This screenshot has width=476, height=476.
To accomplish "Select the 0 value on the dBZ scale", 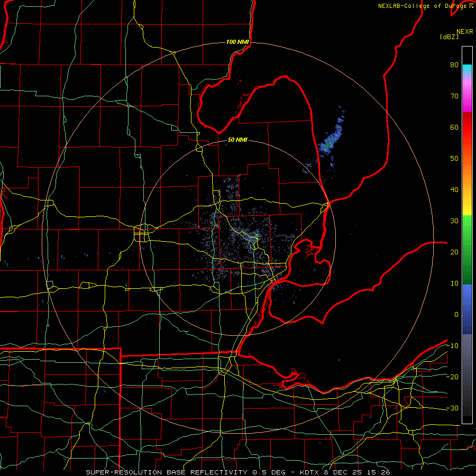I will (x=456, y=315).
